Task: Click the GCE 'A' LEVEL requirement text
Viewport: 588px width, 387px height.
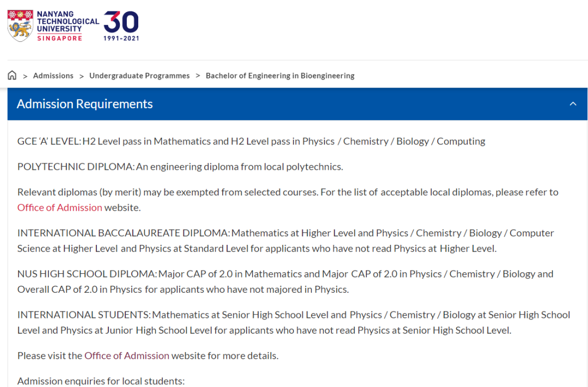Action: click(251, 142)
